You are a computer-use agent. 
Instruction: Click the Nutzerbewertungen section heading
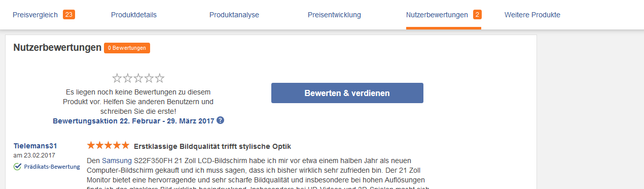[x=57, y=48]
